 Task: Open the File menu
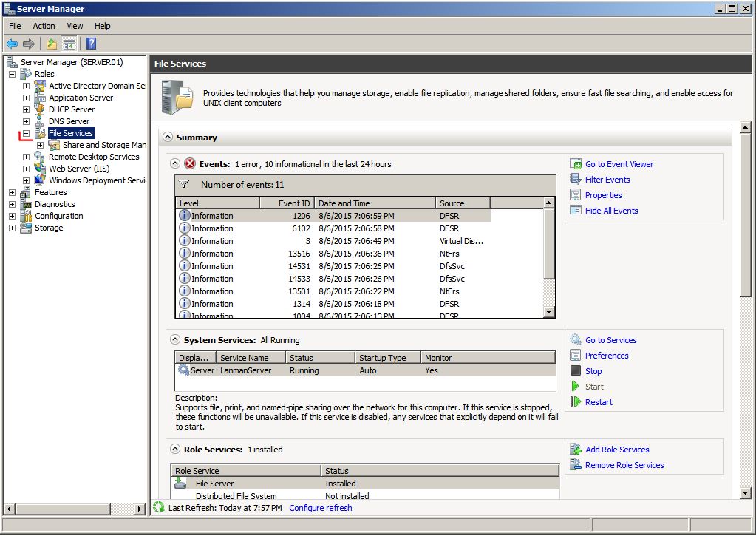coord(15,26)
